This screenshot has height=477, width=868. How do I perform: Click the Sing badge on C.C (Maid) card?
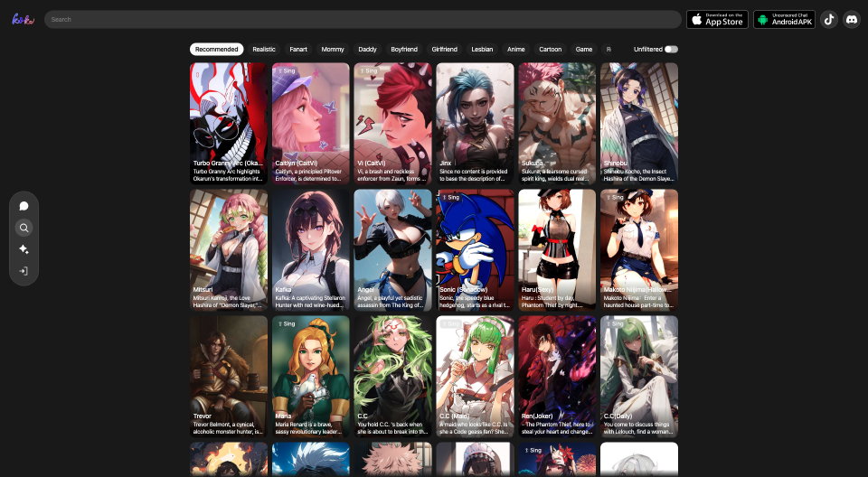(x=450, y=323)
